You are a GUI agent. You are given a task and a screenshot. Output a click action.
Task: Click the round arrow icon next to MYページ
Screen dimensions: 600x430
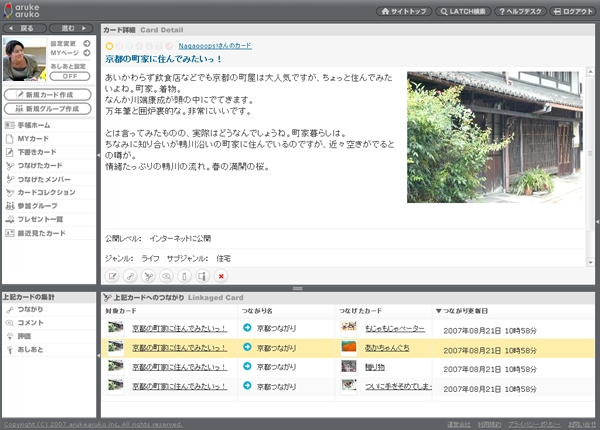87,53
